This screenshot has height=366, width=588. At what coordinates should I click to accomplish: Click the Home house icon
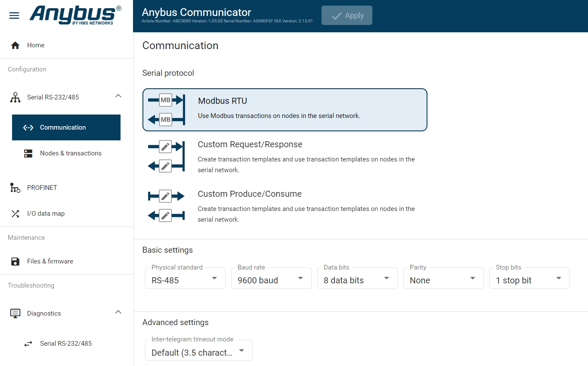tap(15, 45)
